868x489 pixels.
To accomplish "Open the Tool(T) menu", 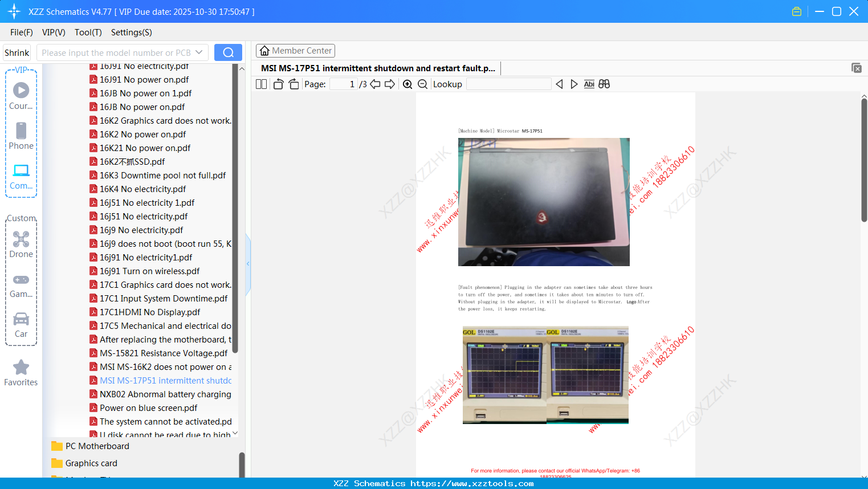I will [x=88, y=32].
